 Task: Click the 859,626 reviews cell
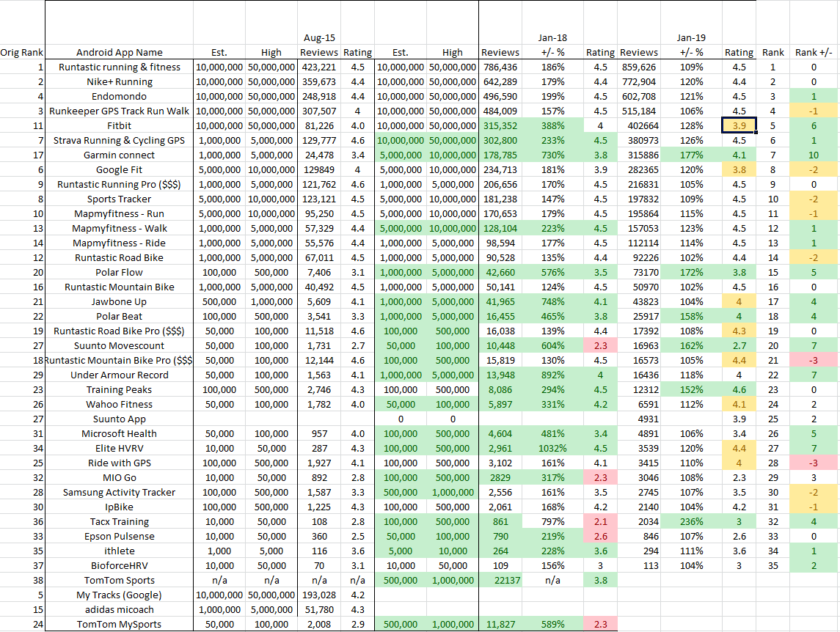pos(638,67)
